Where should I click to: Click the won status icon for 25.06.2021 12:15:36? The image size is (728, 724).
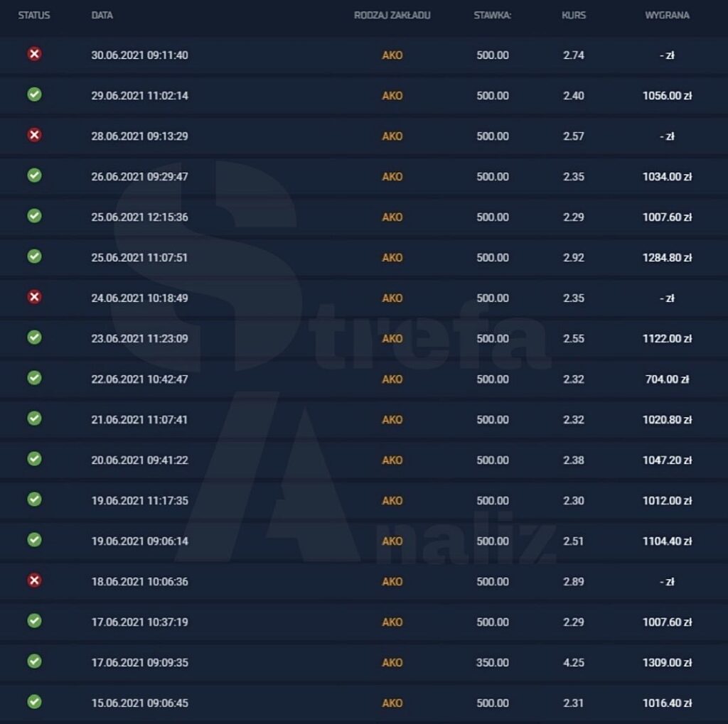point(34,216)
